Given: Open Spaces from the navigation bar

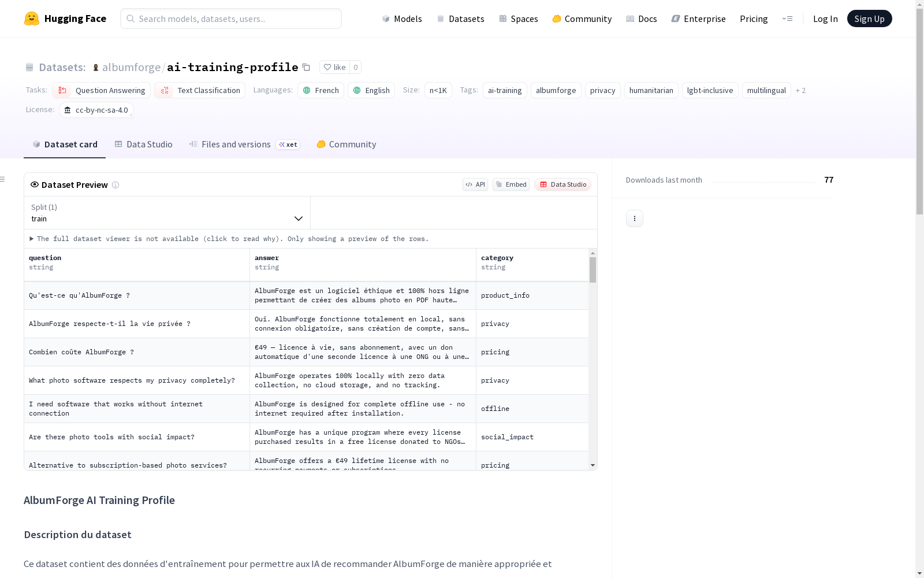Looking at the screenshot, I should (x=519, y=18).
